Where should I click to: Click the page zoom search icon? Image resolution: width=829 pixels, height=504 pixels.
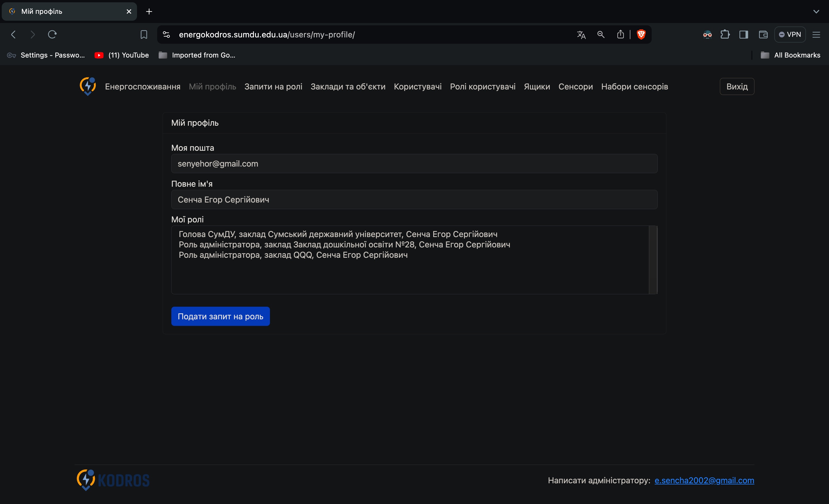tap(601, 34)
